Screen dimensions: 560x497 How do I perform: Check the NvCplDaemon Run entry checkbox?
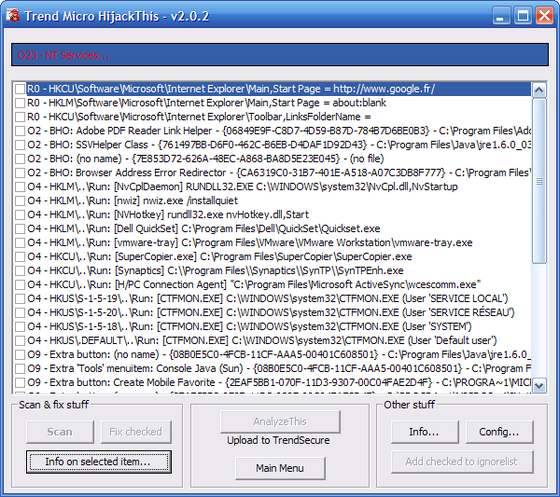(20, 187)
